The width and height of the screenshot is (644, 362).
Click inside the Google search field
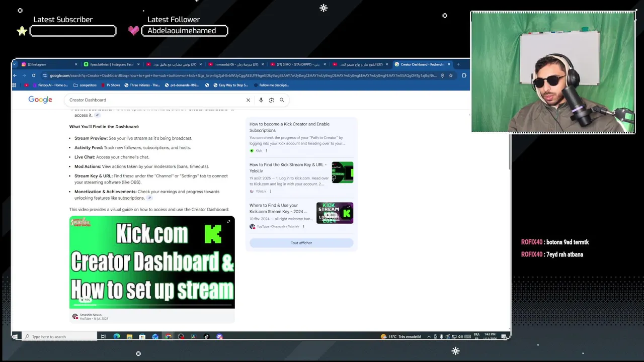click(x=156, y=100)
